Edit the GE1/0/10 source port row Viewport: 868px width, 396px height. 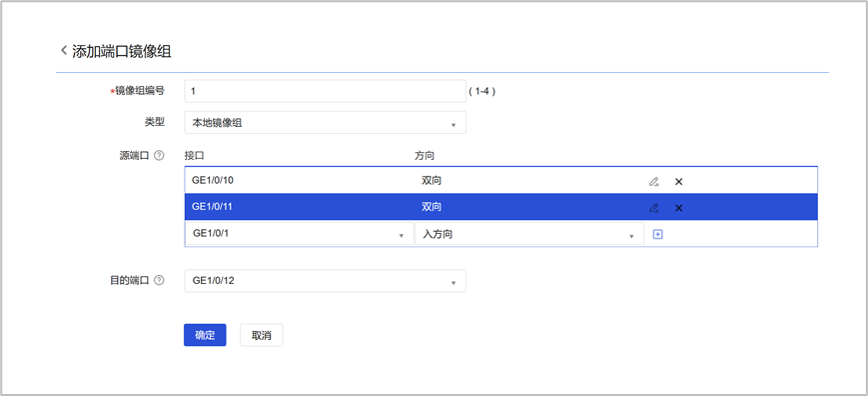pos(654,181)
